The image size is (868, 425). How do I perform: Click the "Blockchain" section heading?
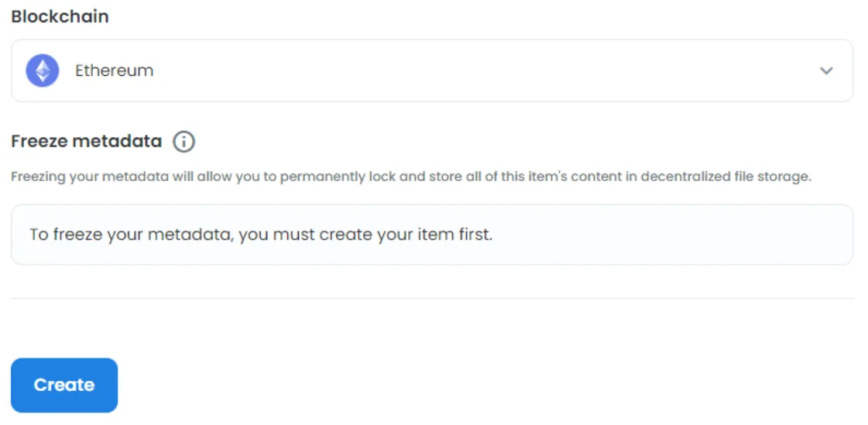pyautogui.click(x=60, y=16)
